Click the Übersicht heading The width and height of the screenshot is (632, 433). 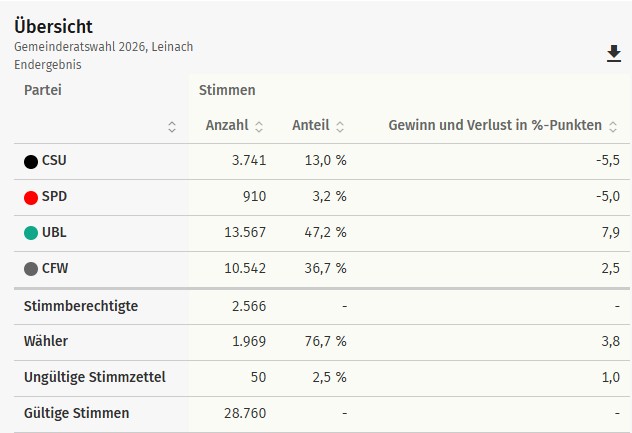[53, 27]
